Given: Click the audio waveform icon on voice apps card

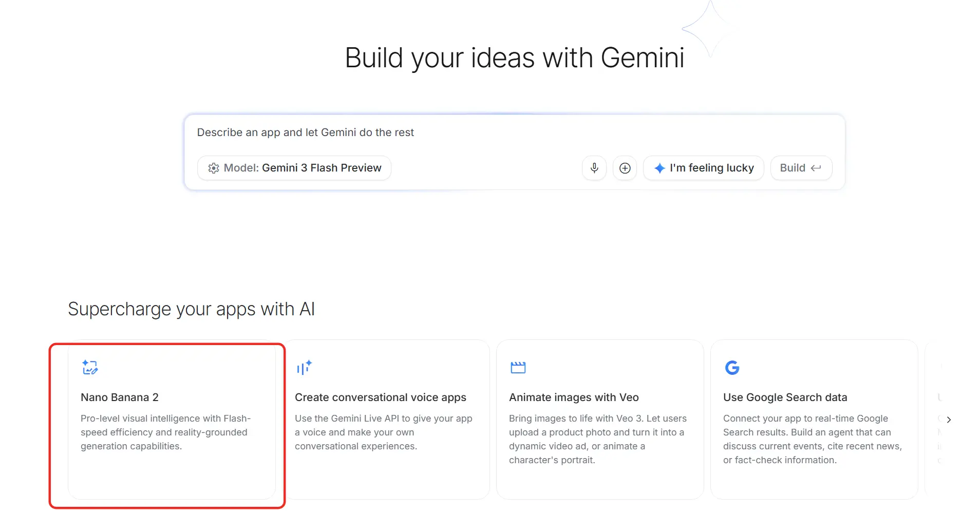Looking at the screenshot, I should [304, 367].
